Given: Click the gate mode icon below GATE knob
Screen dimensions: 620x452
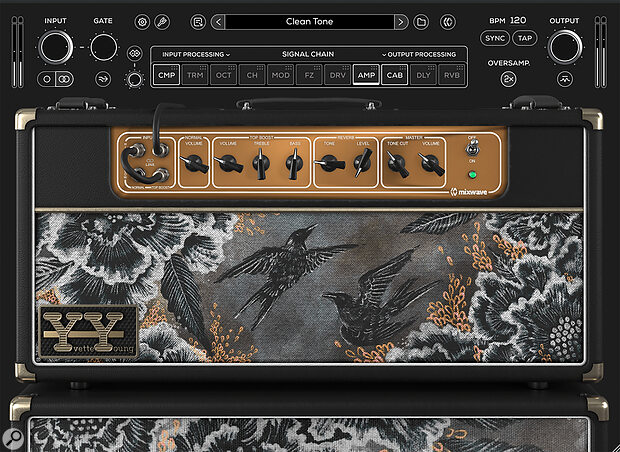Looking at the screenshot, I should click(103, 79).
